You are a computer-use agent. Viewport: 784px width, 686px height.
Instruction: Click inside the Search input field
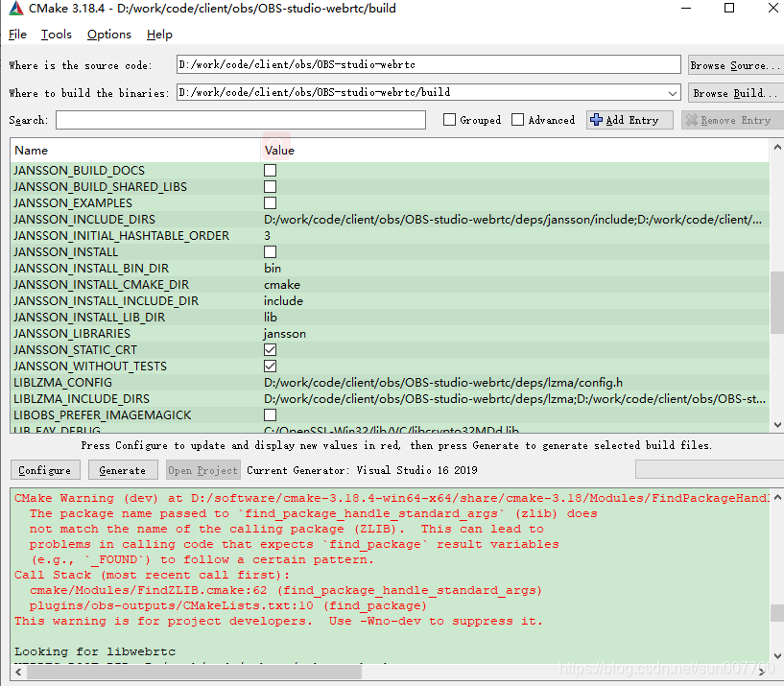click(240, 120)
